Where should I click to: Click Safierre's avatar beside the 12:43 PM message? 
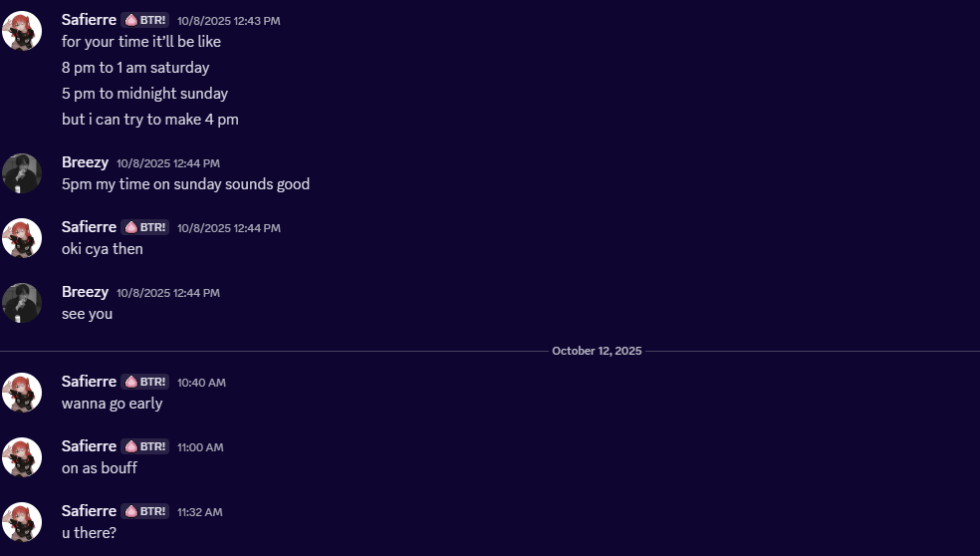[22, 31]
